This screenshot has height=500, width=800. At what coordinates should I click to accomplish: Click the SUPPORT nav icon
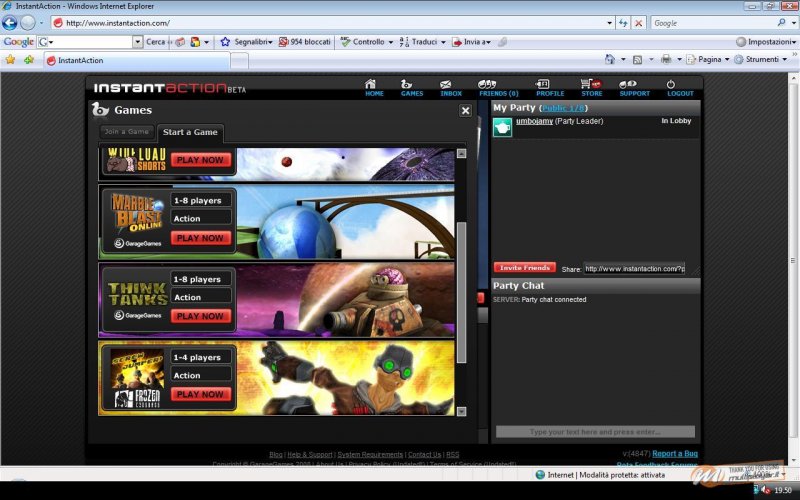click(634, 87)
